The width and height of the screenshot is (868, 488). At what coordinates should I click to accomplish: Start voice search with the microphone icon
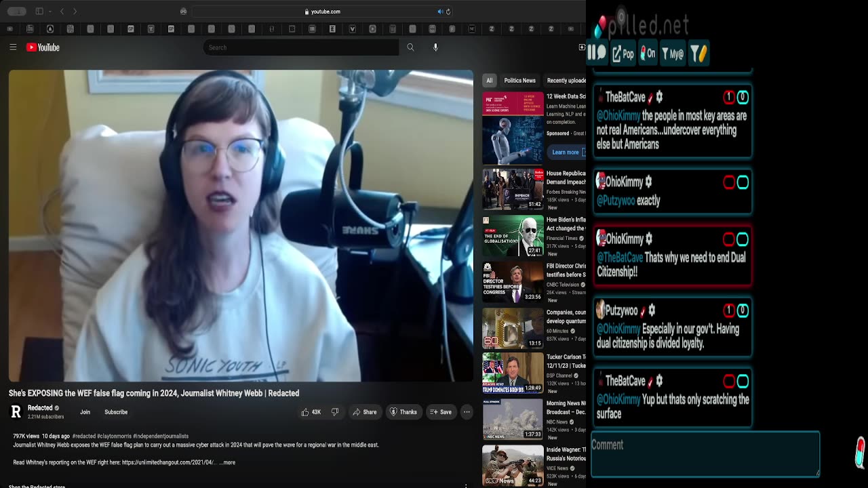(x=435, y=47)
